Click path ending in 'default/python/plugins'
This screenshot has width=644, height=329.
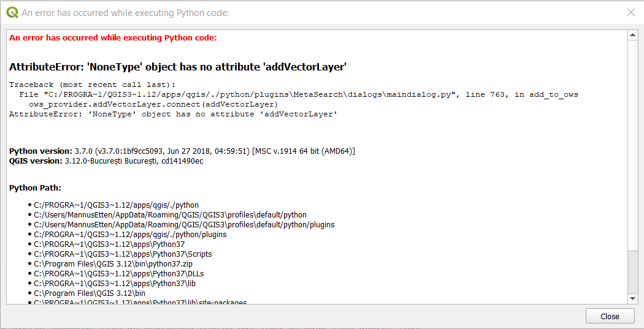(184, 225)
